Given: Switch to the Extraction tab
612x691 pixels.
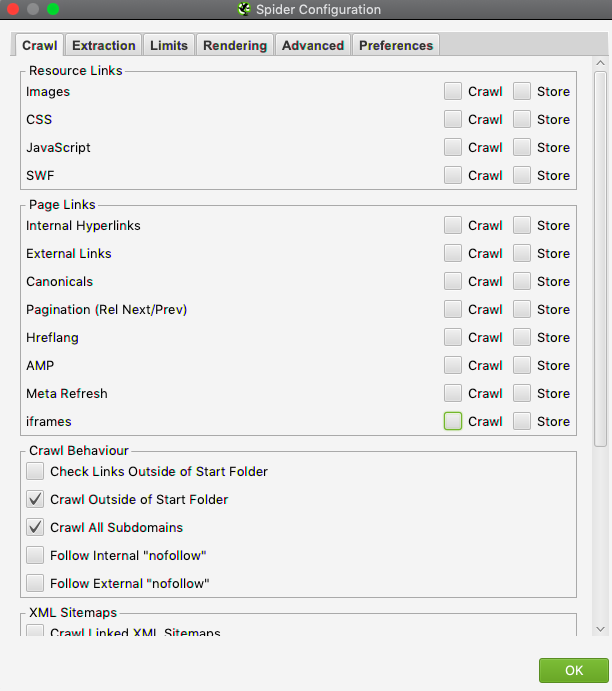Looking at the screenshot, I should click(104, 45).
